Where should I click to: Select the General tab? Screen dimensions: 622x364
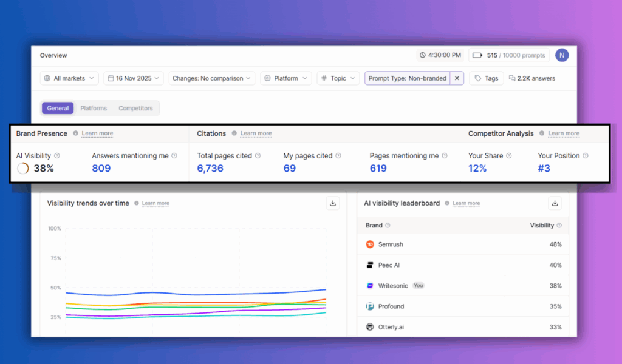click(x=58, y=108)
